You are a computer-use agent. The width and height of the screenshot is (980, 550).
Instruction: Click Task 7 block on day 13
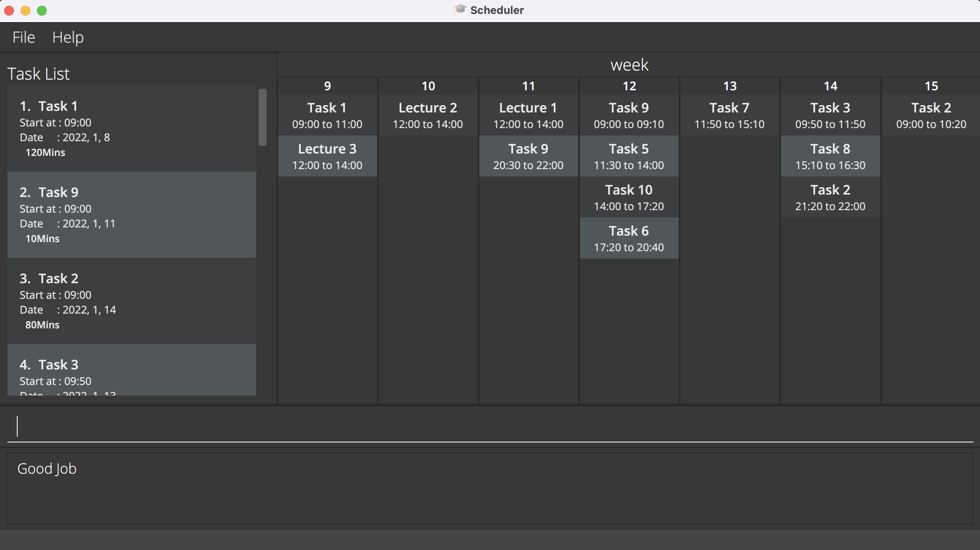click(x=729, y=115)
